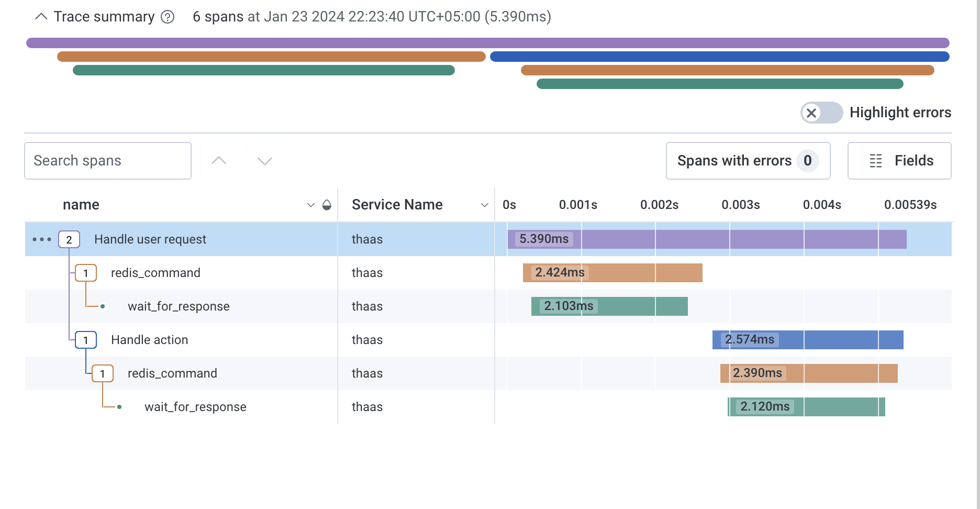
Task: Select the Handle action span row
Action: click(149, 340)
